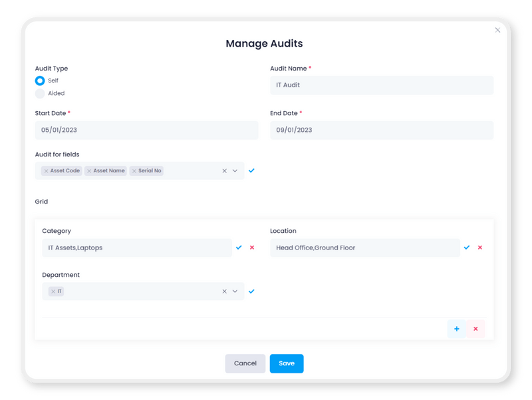532x400 pixels.
Task: Select the Self audit type
Action: (41, 81)
